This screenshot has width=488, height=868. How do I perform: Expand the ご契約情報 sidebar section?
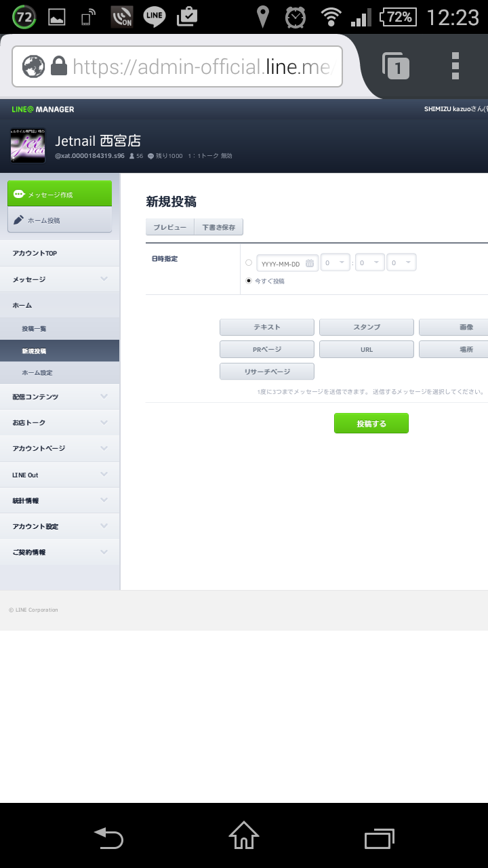(x=60, y=552)
